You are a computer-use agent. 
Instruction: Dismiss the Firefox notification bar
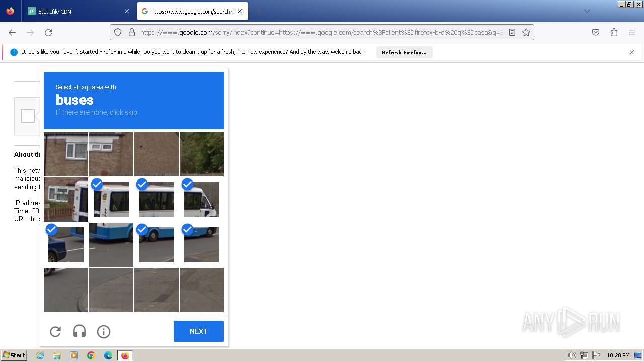point(632,52)
